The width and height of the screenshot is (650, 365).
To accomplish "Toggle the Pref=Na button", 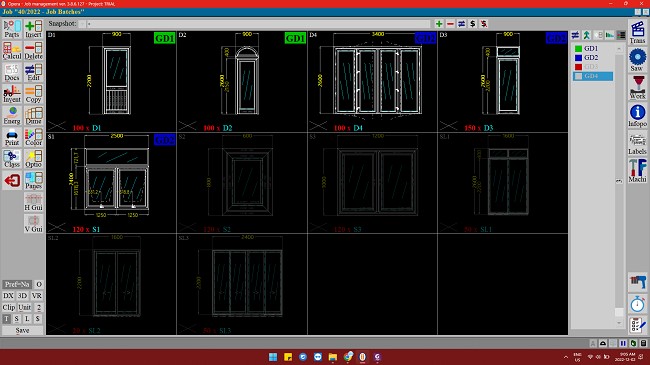I will click(17, 284).
